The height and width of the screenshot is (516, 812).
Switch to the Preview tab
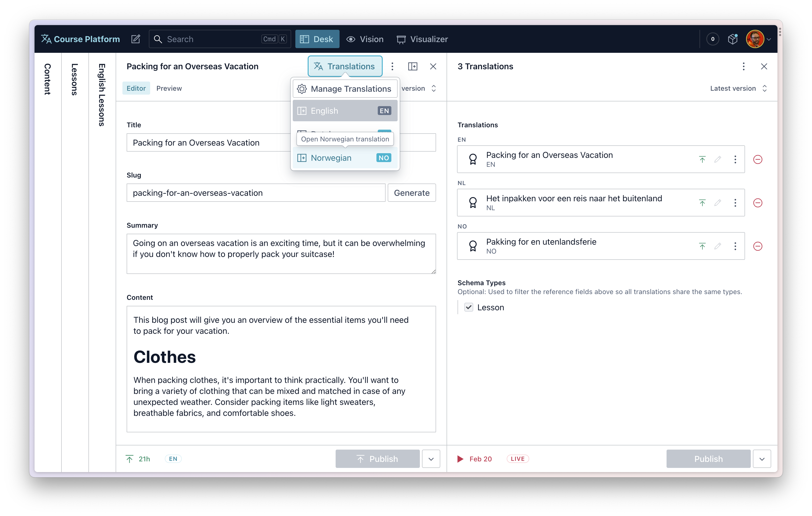point(169,88)
